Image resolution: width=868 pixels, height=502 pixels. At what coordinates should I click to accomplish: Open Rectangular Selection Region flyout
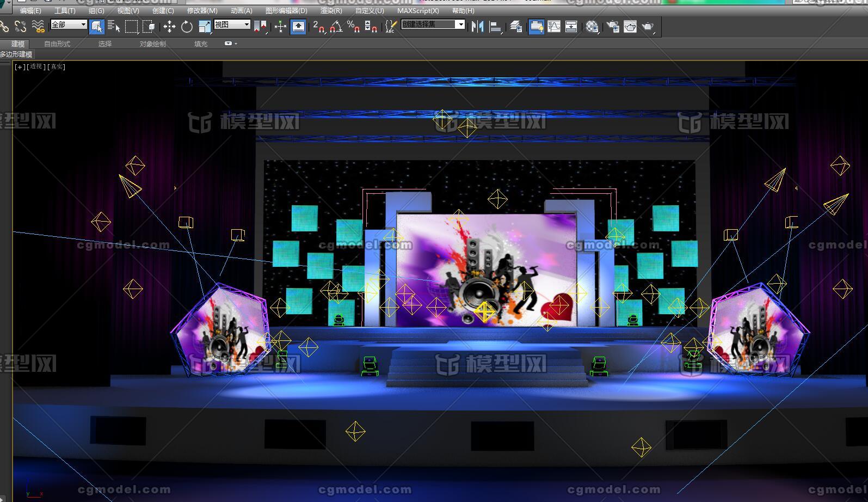click(x=131, y=26)
